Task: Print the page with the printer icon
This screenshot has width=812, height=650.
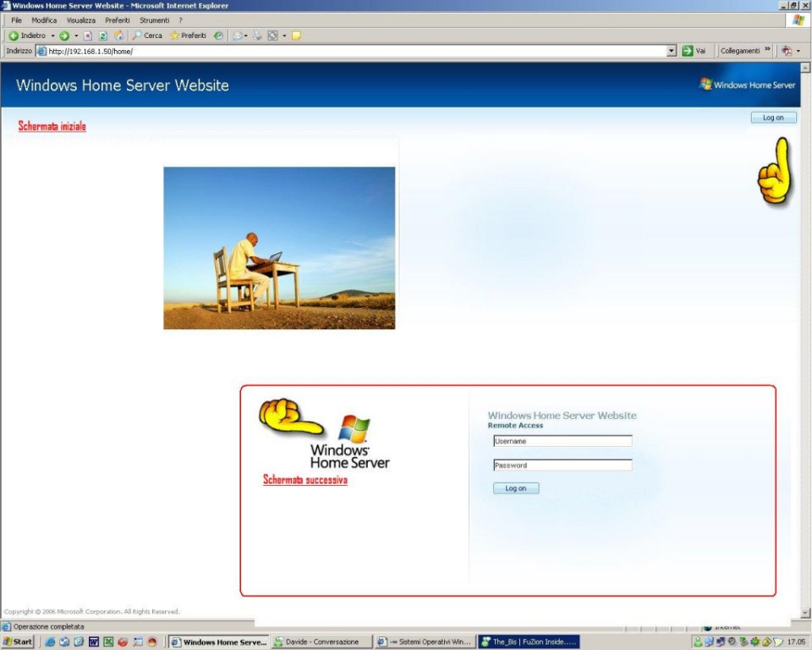Action: click(257, 36)
